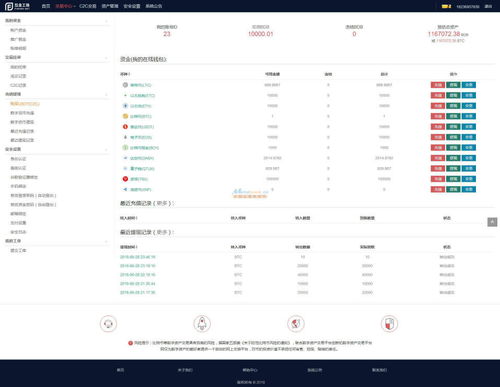Image resolution: width=500 pixels, height=387 pixels.
Task: Collapse the first sidebar section chevron
Action: (107, 21)
